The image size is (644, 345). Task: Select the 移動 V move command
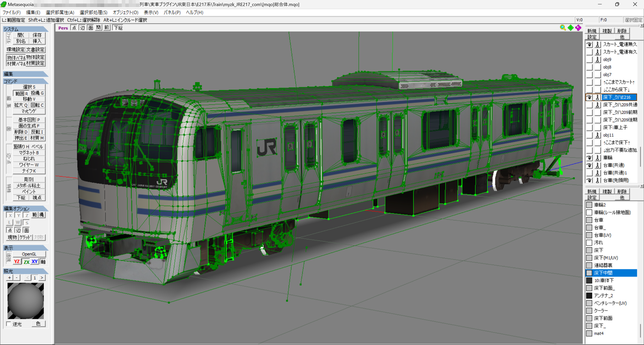pos(29,99)
